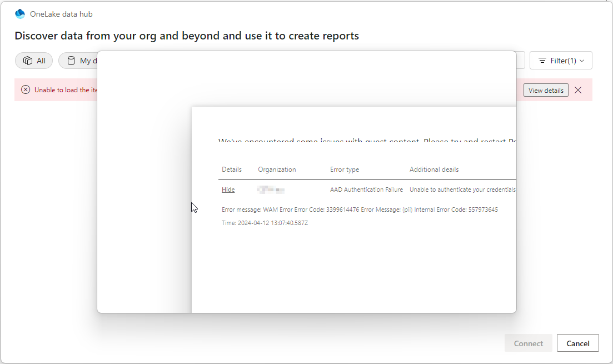Click the Details column header
The width and height of the screenshot is (613, 364).
click(x=232, y=169)
